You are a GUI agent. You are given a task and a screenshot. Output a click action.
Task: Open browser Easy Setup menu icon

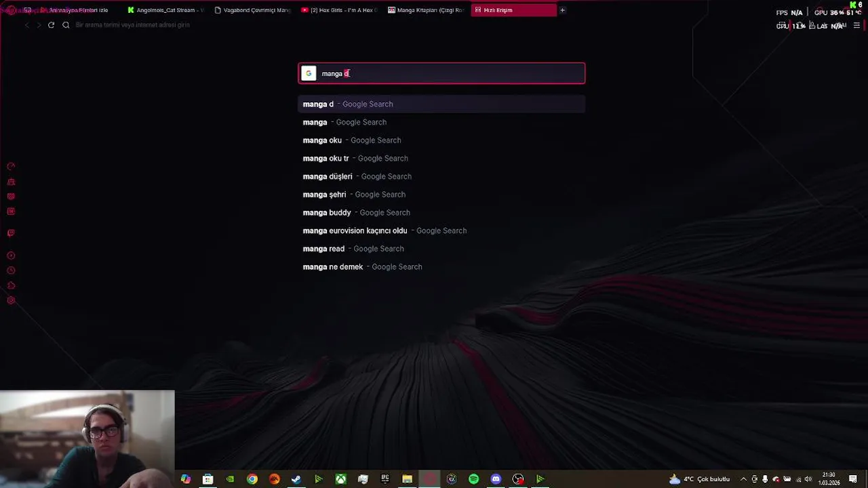coord(856,25)
